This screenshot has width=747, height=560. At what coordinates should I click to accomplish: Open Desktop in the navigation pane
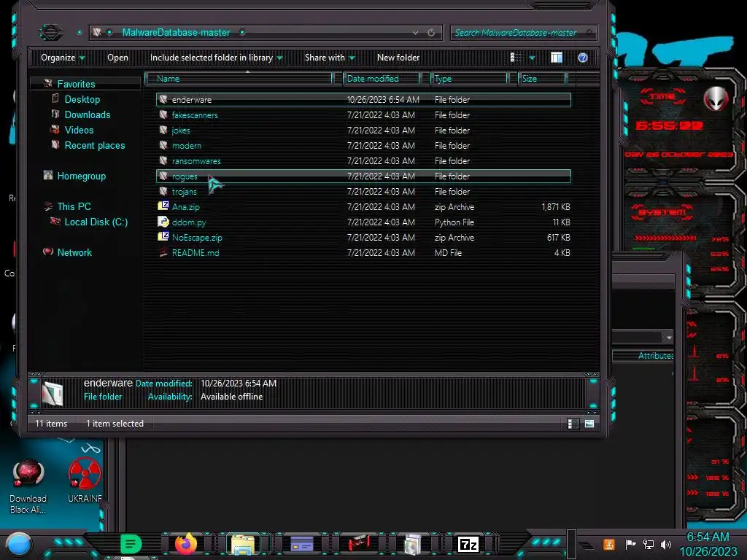pyautogui.click(x=82, y=99)
